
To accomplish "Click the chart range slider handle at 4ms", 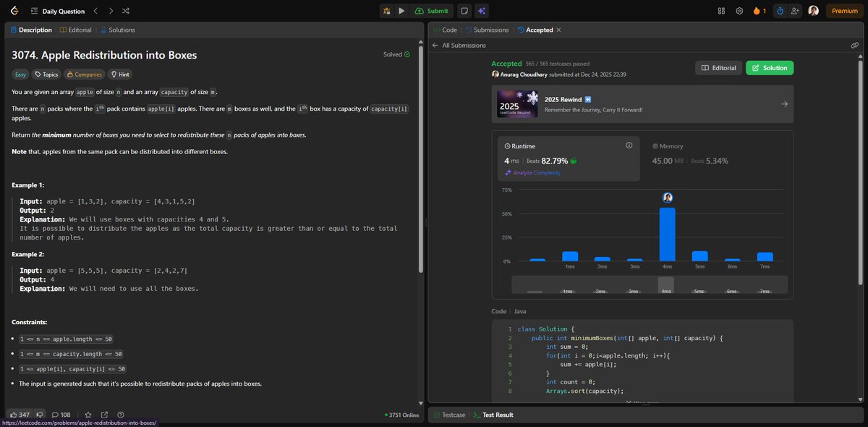I will click(x=666, y=285).
